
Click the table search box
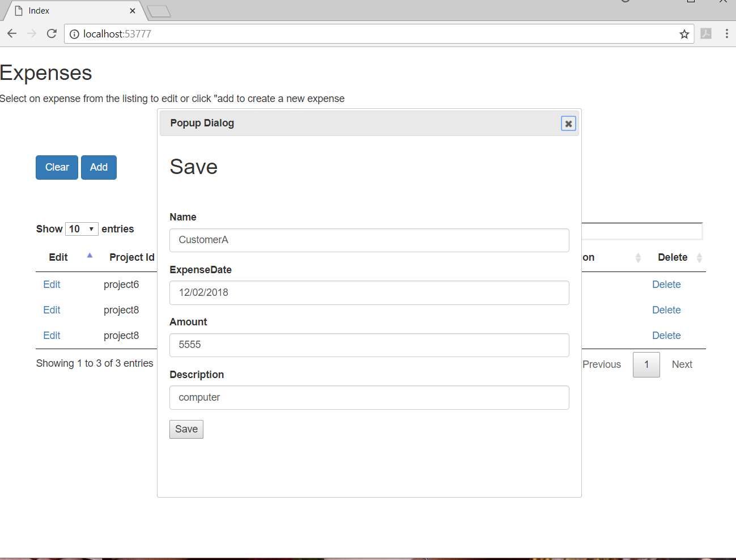pos(642,231)
